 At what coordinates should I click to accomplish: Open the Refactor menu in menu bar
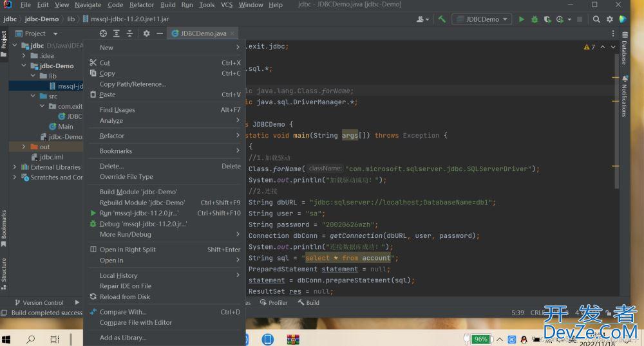[x=142, y=5]
